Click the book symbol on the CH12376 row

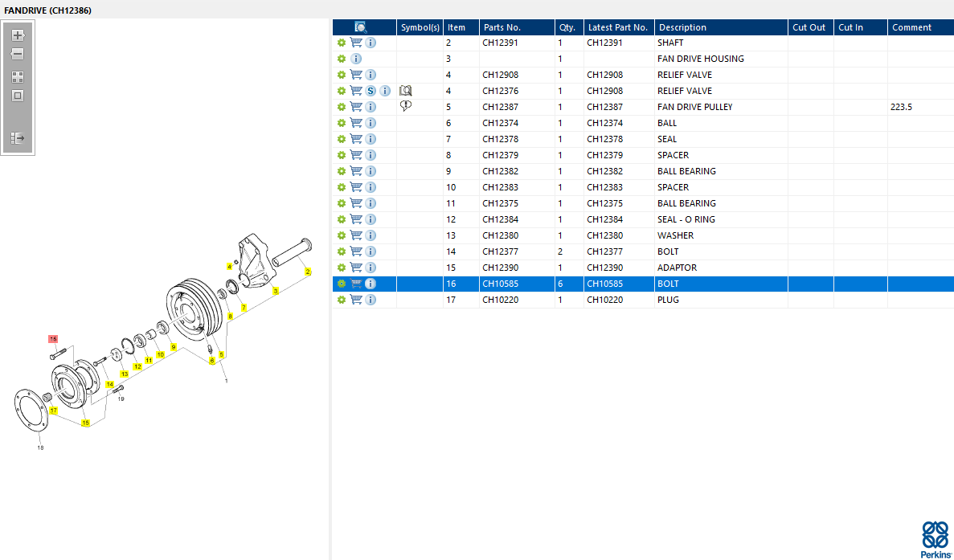[x=406, y=91]
